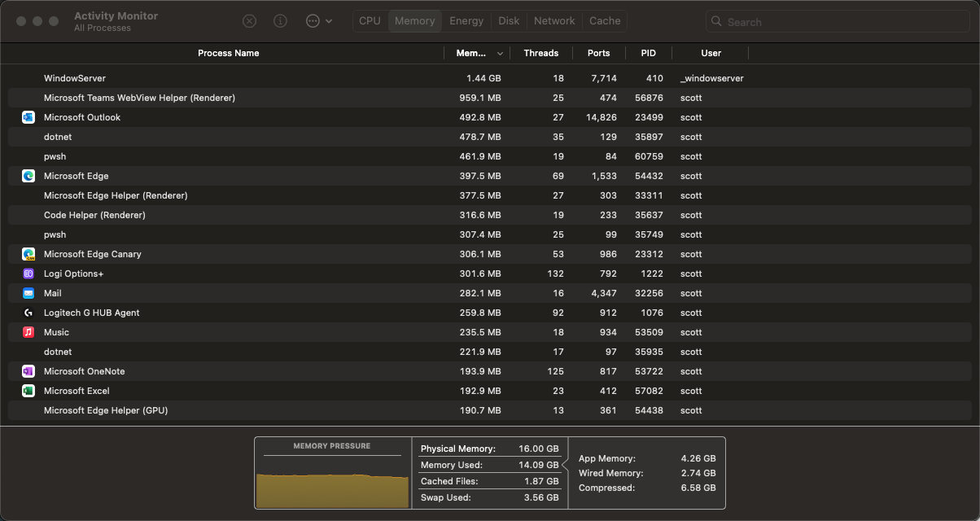Click the magnifier icon in search field
This screenshot has width=980, height=521.
tap(716, 22)
